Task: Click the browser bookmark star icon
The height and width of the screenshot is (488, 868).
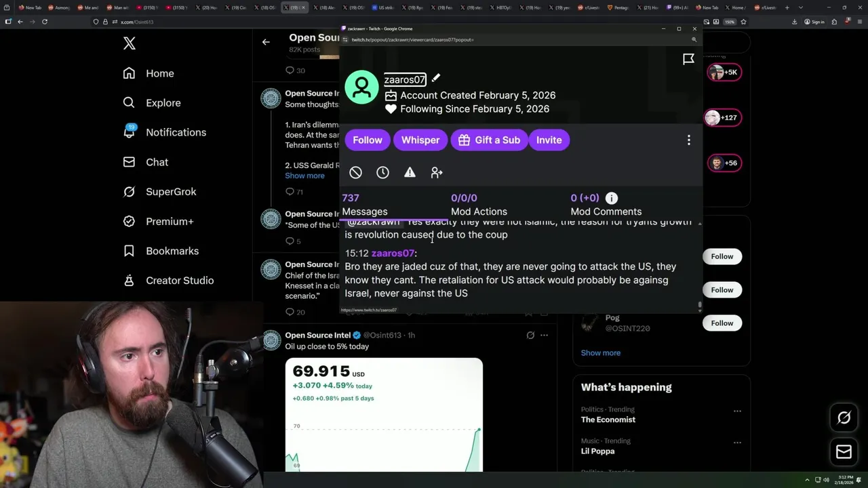Action: click(744, 22)
